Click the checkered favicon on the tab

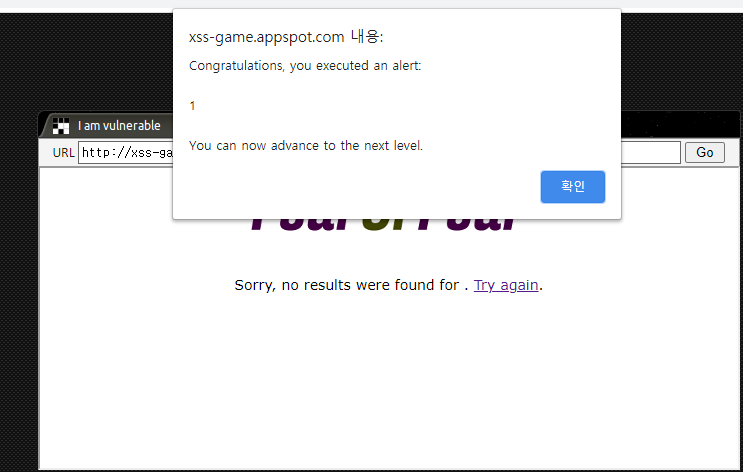pos(61,126)
